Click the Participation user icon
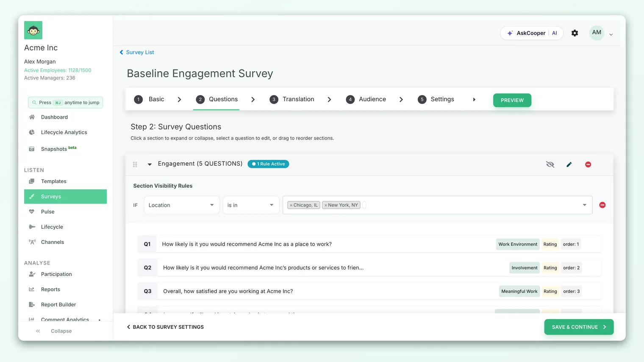The height and width of the screenshot is (362, 644). click(32, 274)
